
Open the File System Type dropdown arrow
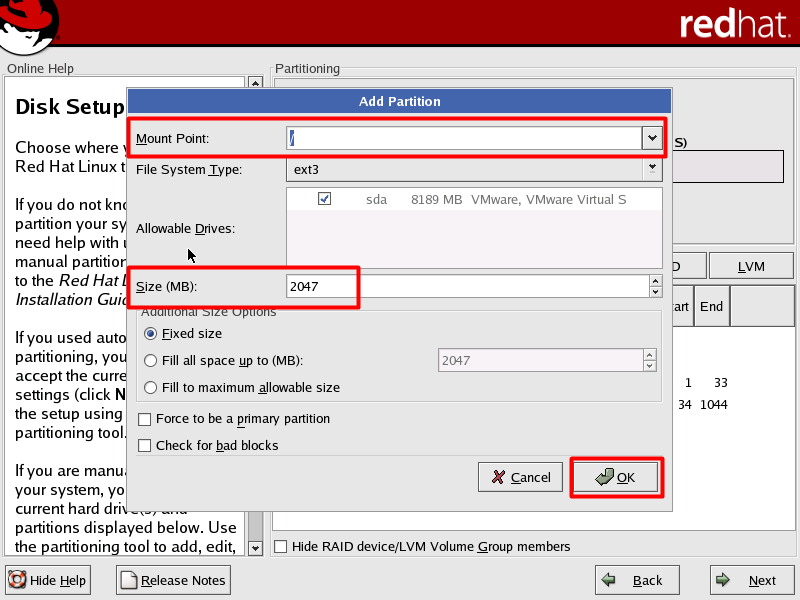point(652,169)
